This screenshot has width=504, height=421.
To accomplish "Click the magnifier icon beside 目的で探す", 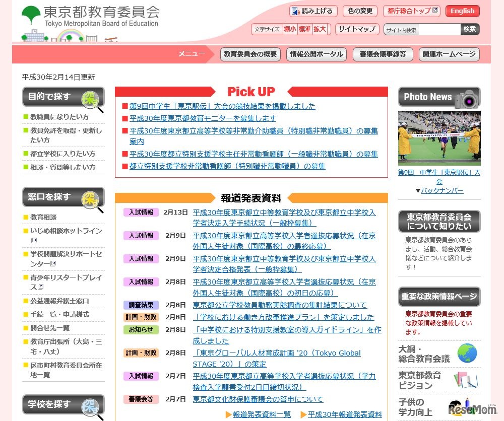I will tap(92, 100).
